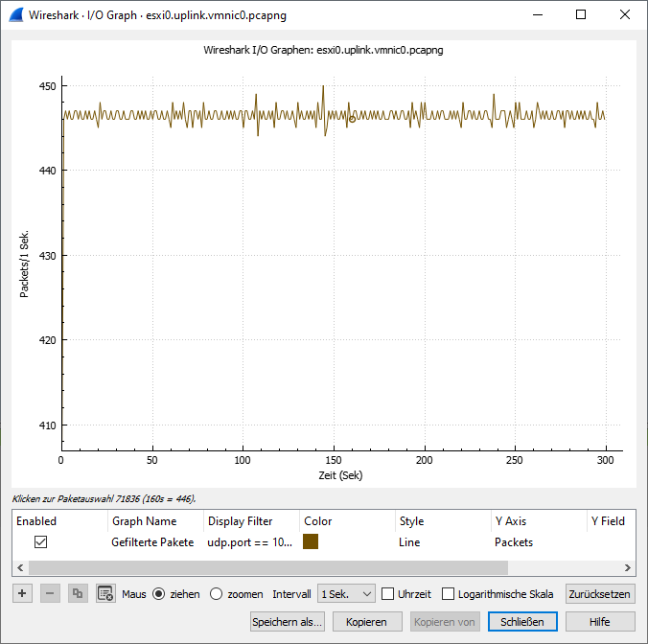Click the remove graph minus button
Viewport: 648px width, 644px height.
click(50, 593)
